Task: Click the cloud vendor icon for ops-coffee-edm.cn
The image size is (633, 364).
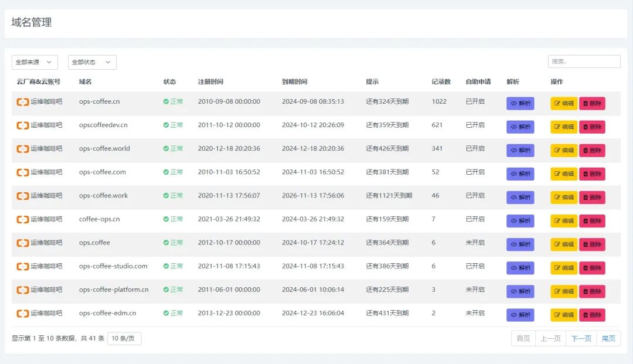Action: (x=22, y=314)
